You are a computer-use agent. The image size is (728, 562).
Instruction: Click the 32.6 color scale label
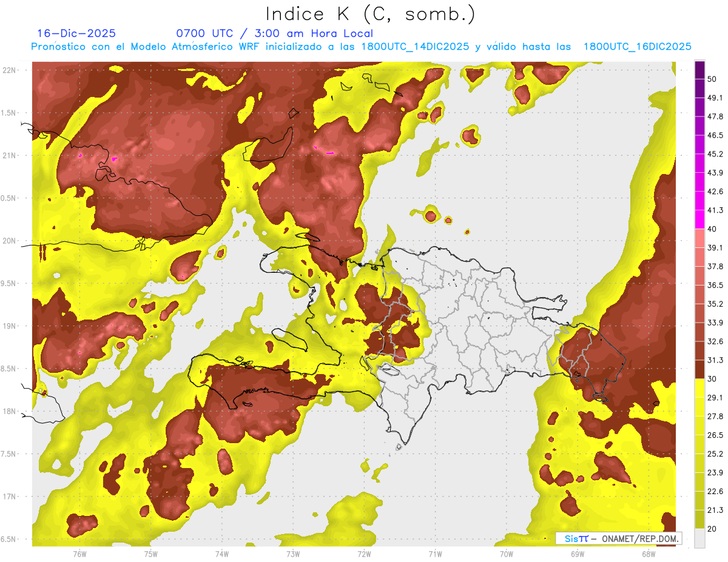coord(715,341)
